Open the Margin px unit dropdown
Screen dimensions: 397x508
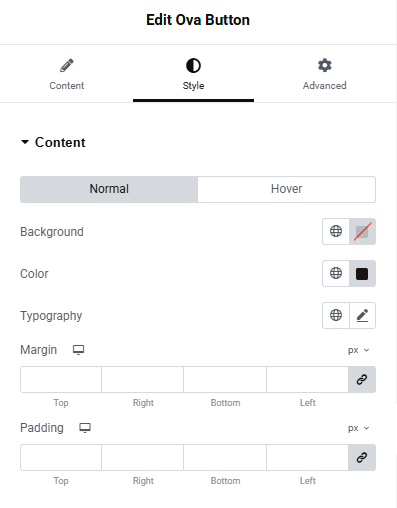coord(359,350)
